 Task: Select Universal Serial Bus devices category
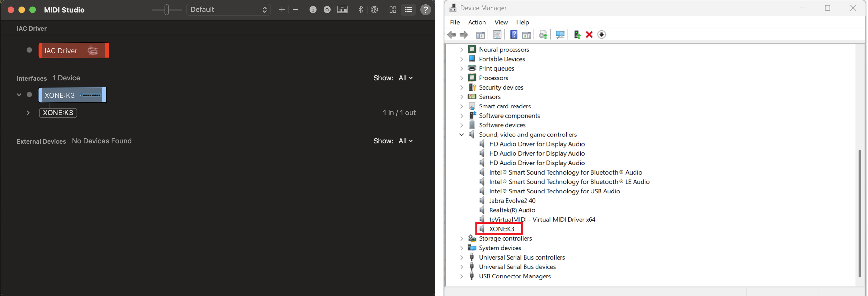[x=517, y=267]
